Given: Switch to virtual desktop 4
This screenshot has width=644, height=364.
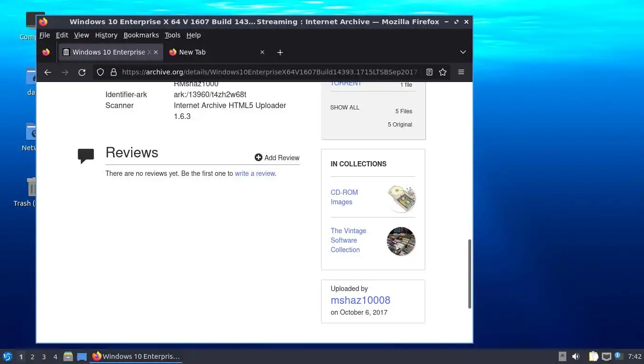Looking at the screenshot, I should [x=55, y=356].
